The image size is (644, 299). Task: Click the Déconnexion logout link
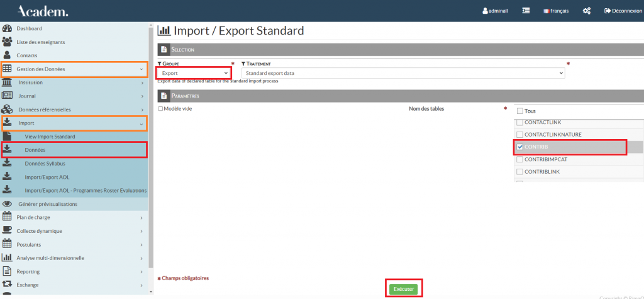pyautogui.click(x=623, y=11)
